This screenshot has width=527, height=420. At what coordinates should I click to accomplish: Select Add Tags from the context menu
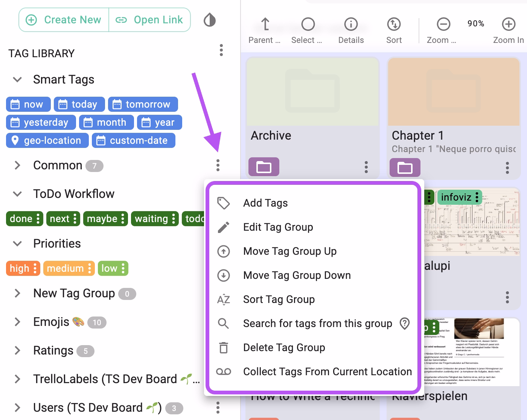click(265, 203)
